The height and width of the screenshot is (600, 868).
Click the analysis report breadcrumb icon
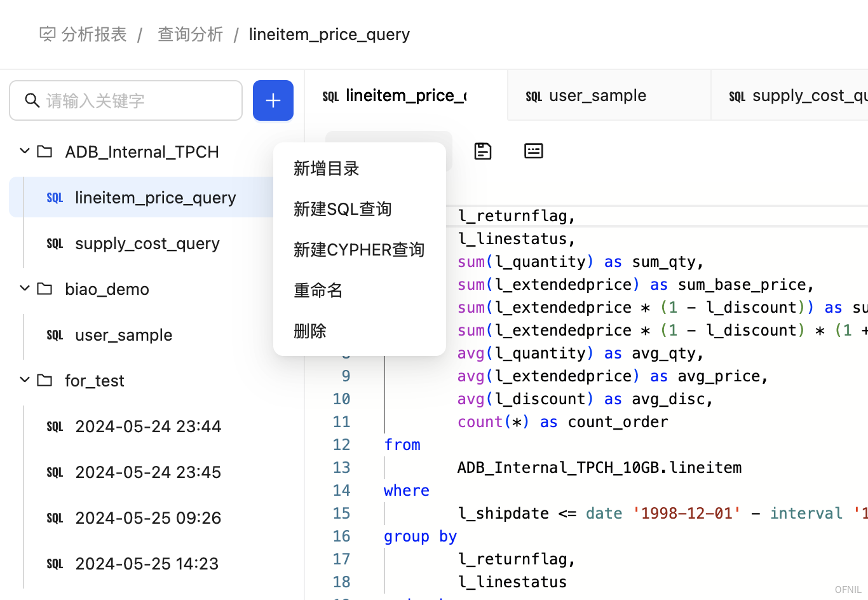48,34
